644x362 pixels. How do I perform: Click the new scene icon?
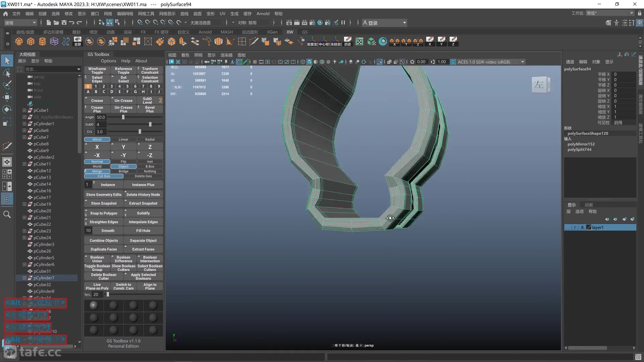click(49, 23)
